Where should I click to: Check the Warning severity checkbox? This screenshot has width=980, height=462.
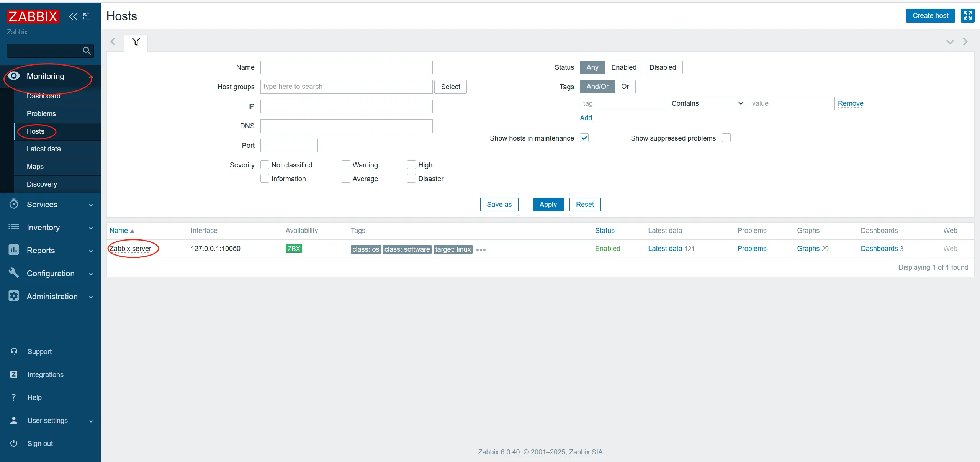point(346,165)
